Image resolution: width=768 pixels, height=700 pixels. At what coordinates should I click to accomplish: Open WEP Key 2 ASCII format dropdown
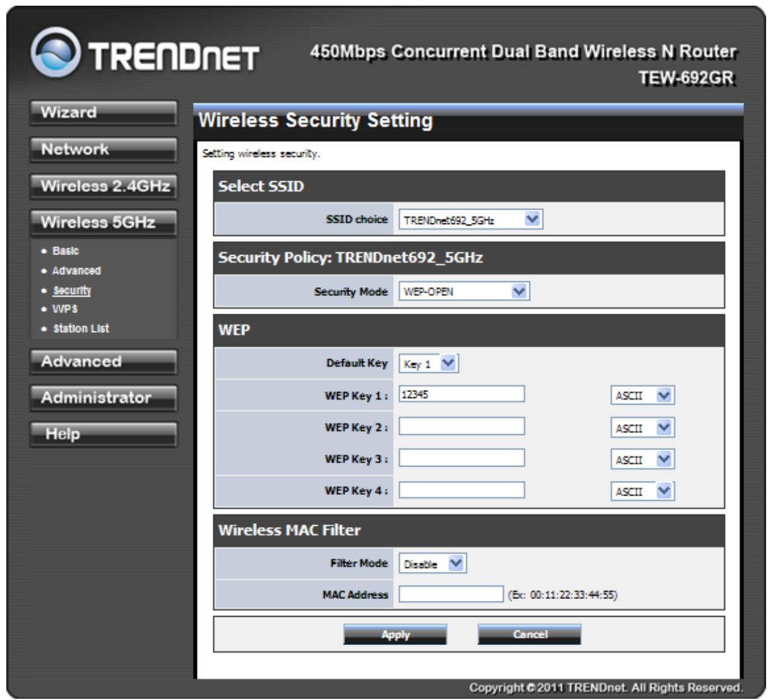click(x=642, y=428)
